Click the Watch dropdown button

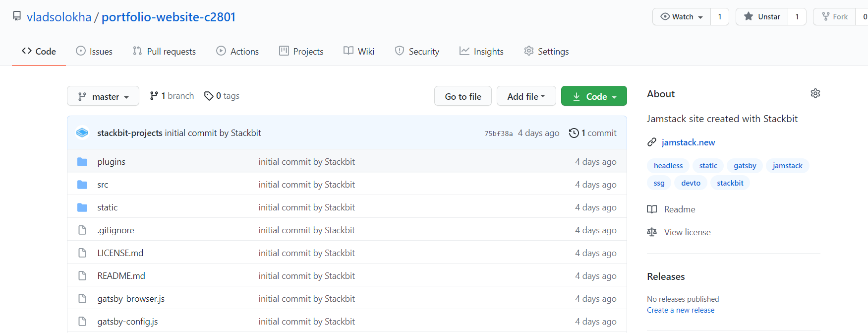point(682,17)
